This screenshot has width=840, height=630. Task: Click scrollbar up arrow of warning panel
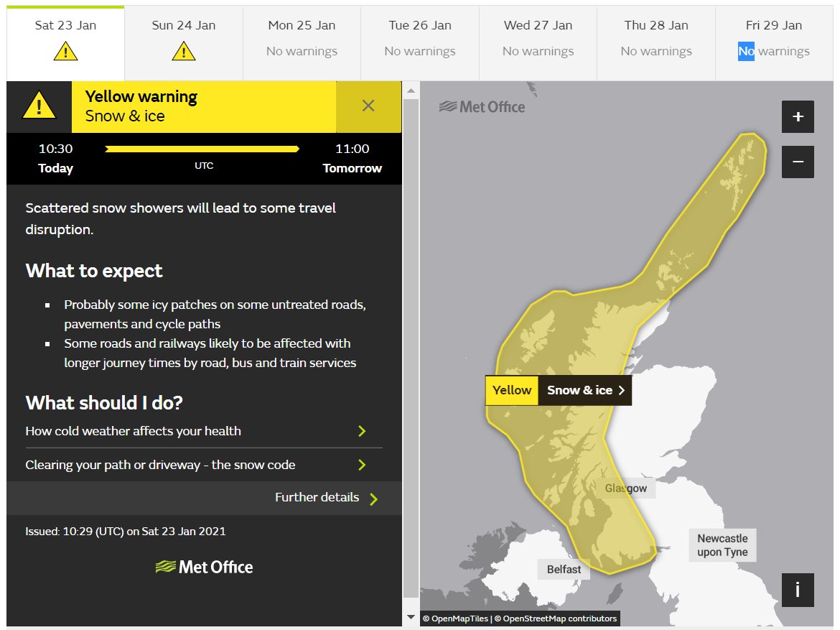click(x=411, y=91)
